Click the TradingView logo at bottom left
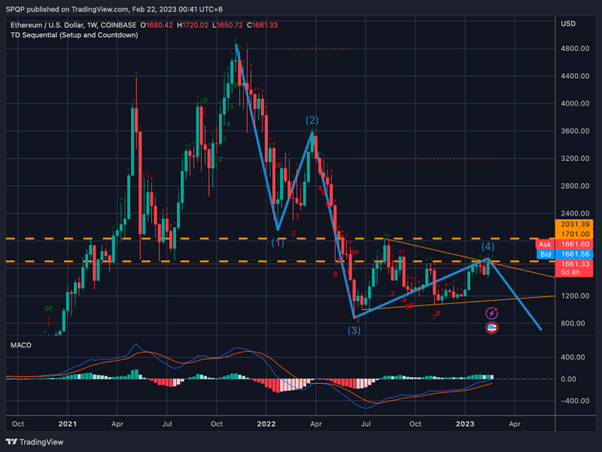Viewport: 602px width, 452px height. pyautogui.click(x=35, y=442)
